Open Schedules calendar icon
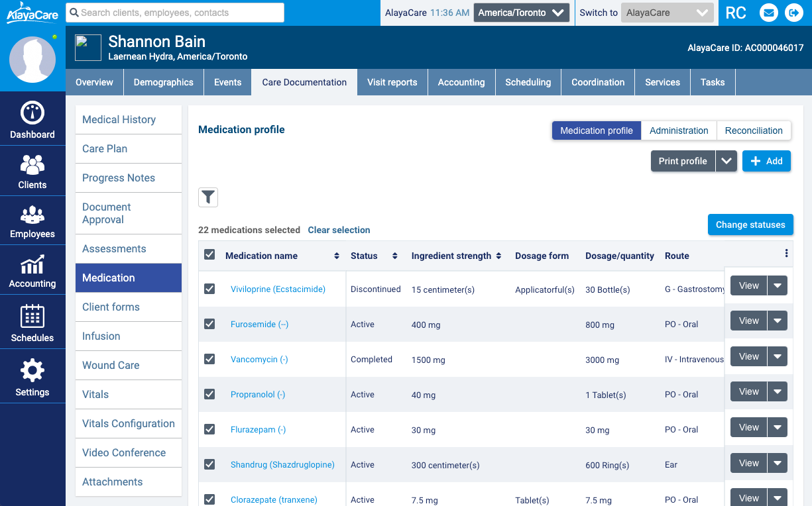 (32, 317)
